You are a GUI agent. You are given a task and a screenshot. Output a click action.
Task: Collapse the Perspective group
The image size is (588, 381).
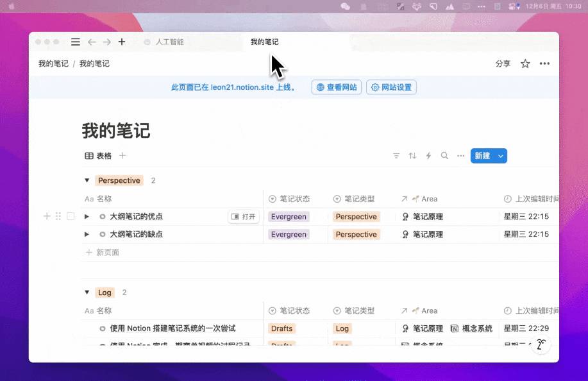pyautogui.click(x=87, y=180)
